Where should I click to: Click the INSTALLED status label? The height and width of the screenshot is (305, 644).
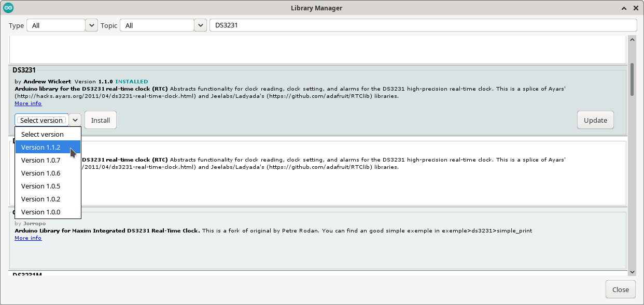coord(131,82)
